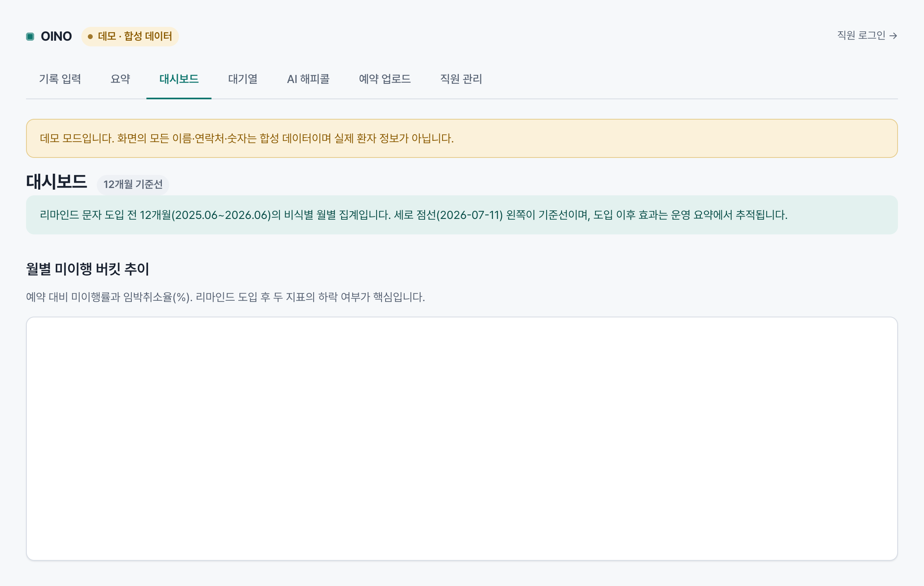Click the 12개월 기준선 badge
The image size is (924, 586).
tap(133, 184)
